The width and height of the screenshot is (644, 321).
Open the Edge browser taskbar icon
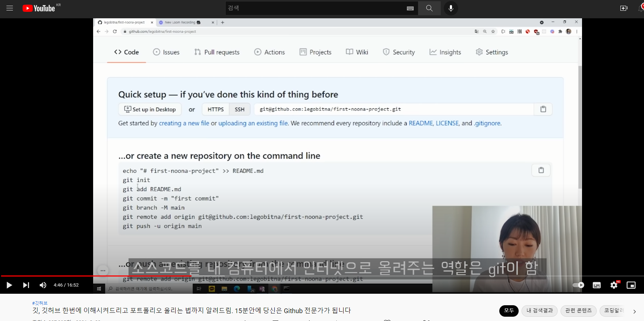click(x=237, y=289)
